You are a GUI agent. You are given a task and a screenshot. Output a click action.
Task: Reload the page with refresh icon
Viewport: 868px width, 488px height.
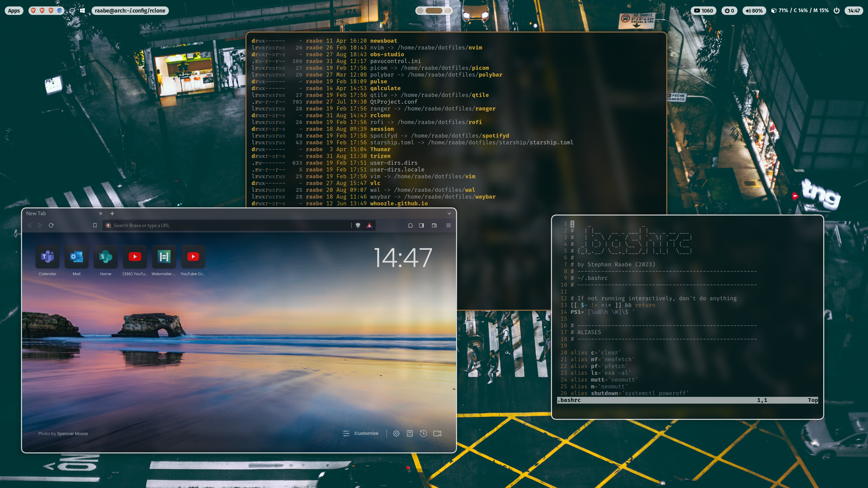click(51, 225)
